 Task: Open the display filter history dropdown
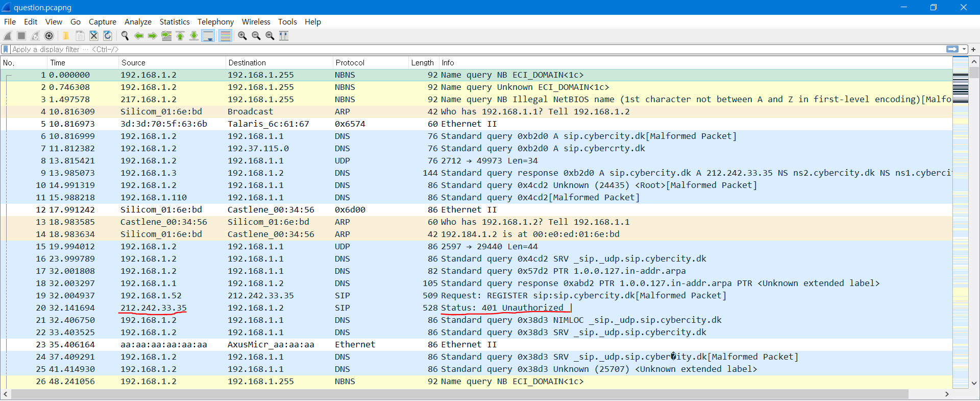964,50
